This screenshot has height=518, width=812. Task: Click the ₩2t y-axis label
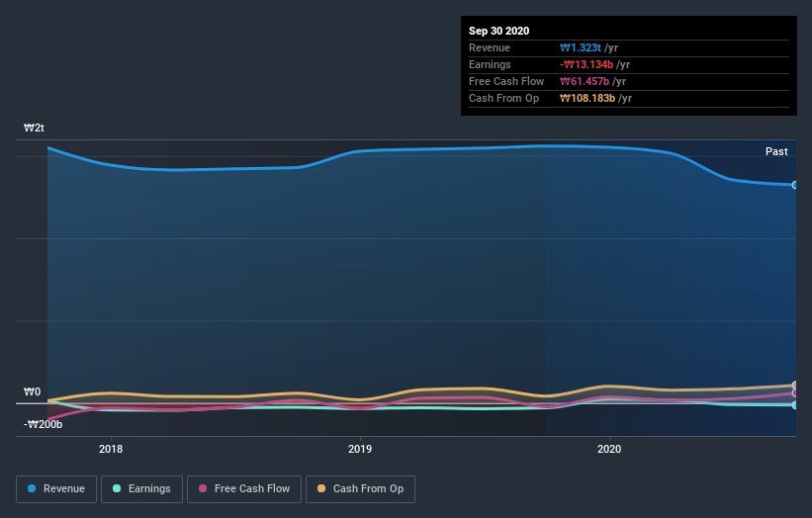[x=34, y=128]
